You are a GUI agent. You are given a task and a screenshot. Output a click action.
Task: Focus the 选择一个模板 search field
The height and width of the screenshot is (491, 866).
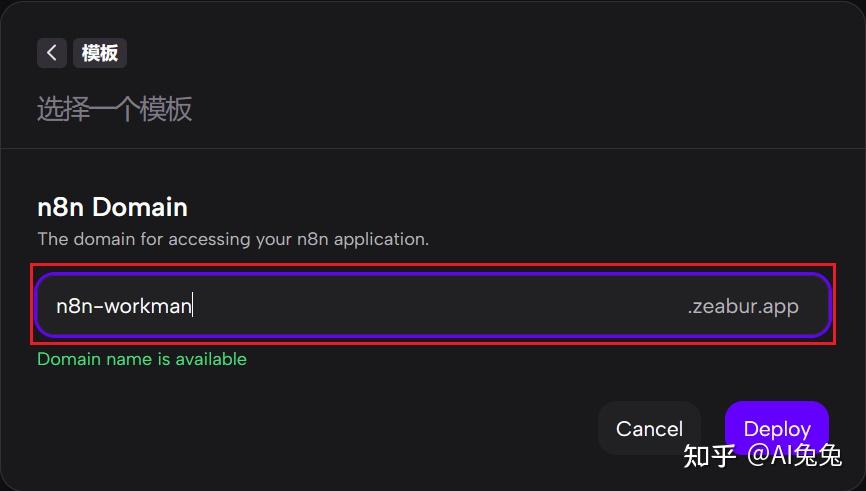pos(115,109)
